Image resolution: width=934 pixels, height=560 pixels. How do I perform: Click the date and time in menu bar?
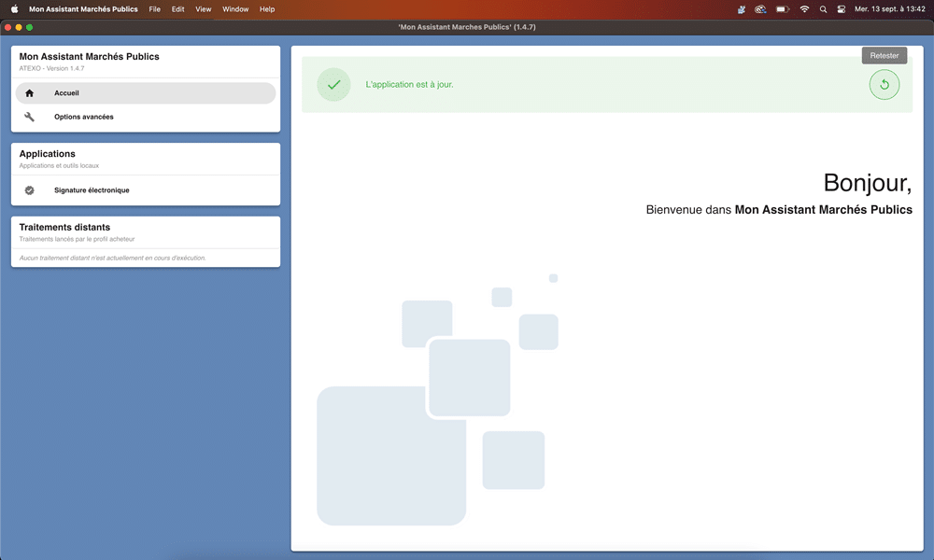[889, 9]
